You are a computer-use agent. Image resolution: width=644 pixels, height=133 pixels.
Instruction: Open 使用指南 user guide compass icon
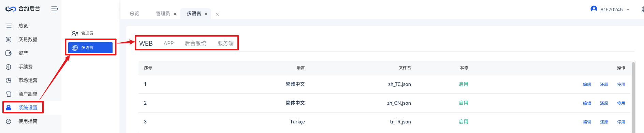(x=9, y=121)
